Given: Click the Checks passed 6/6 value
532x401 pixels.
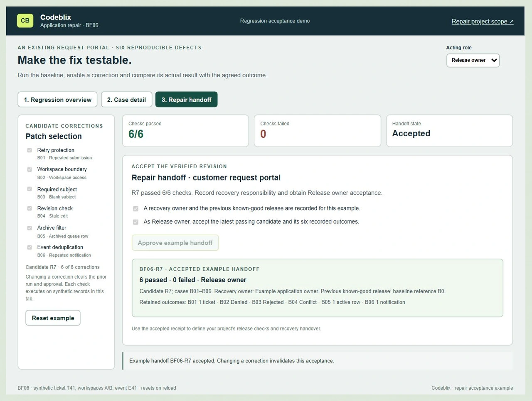Looking at the screenshot, I should pos(136,134).
